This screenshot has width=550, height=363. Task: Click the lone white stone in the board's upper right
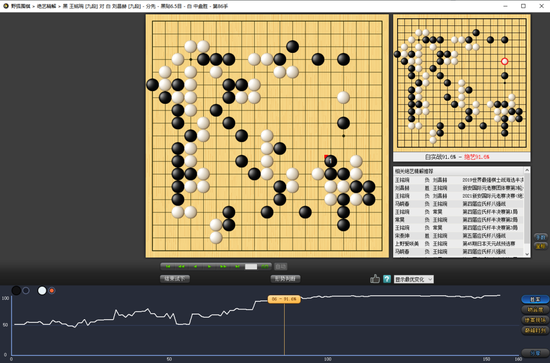click(343, 98)
